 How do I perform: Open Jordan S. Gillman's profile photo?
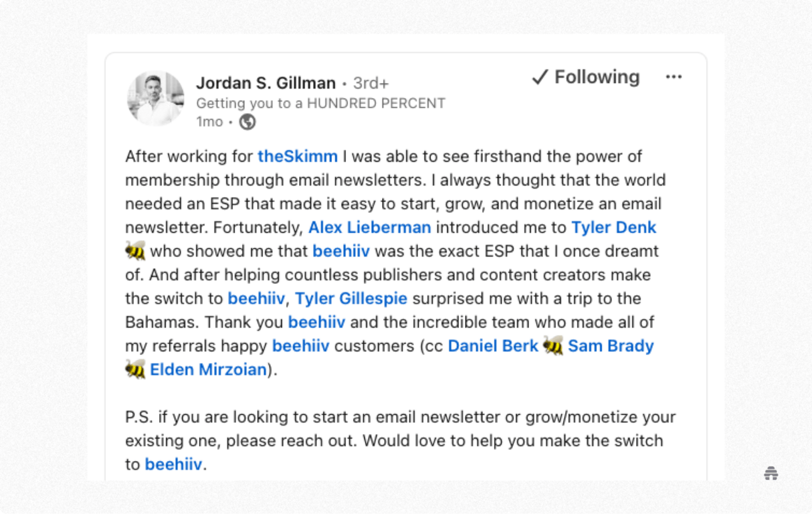156,99
